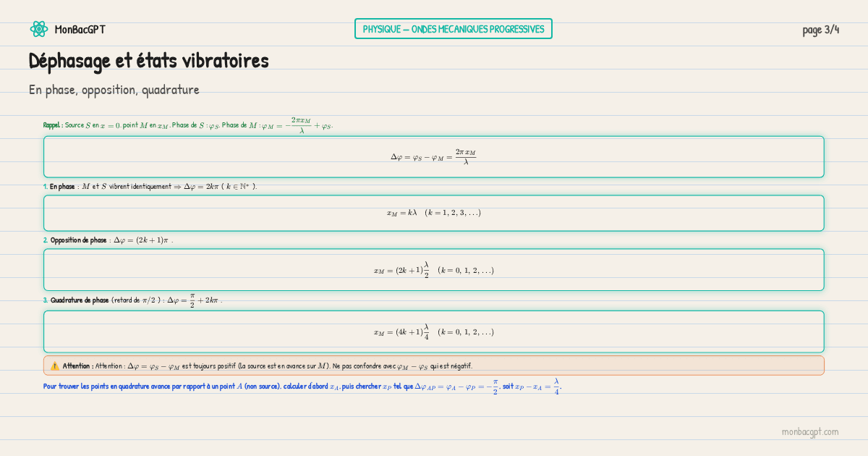This screenshot has height=456, width=868.
Task: Click the heading 2. Opposition de phase
Action: coord(78,240)
